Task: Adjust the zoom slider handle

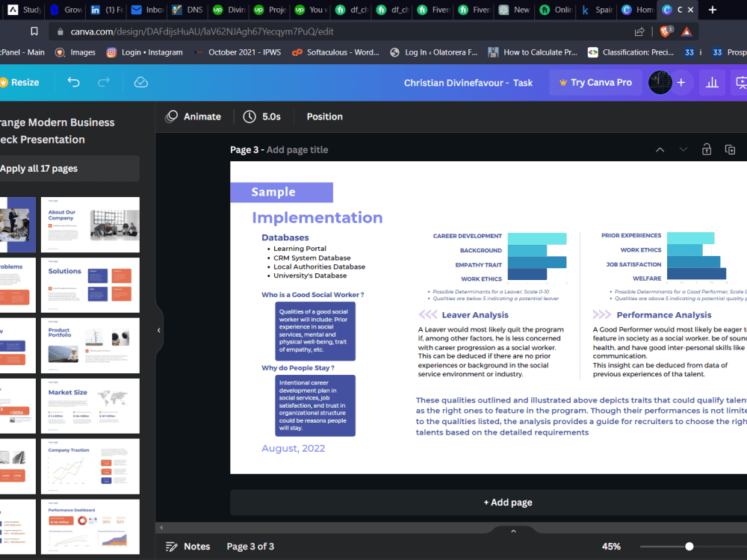Action: pos(689,547)
